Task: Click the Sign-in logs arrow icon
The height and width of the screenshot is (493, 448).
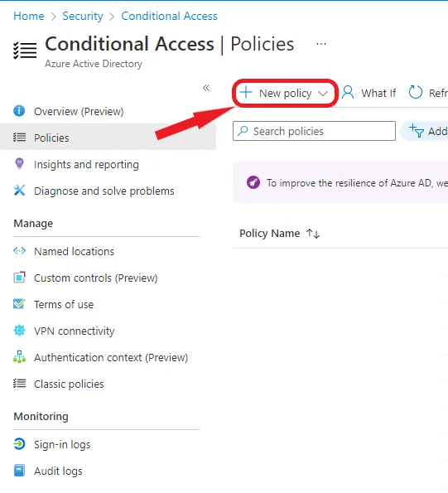Action: [19, 444]
